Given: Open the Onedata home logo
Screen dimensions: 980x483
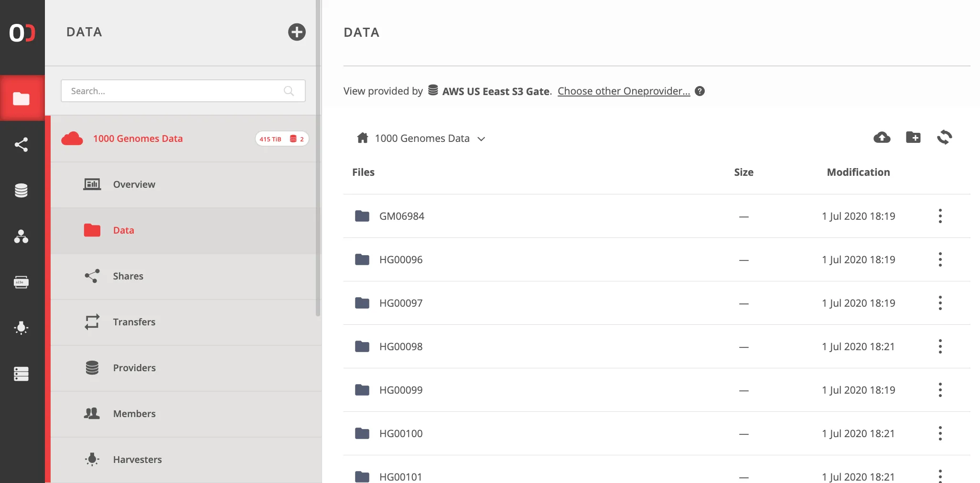Looking at the screenshot, I should (22, 33).
